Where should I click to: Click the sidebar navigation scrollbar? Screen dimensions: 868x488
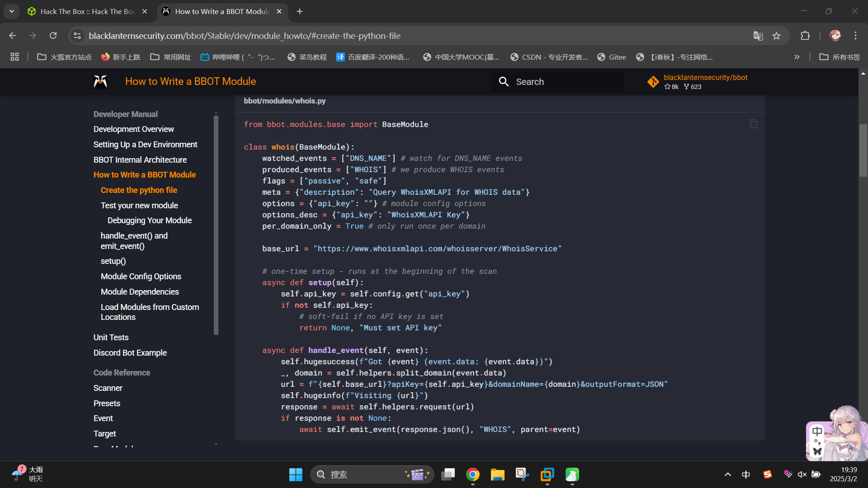coord(216,225)
